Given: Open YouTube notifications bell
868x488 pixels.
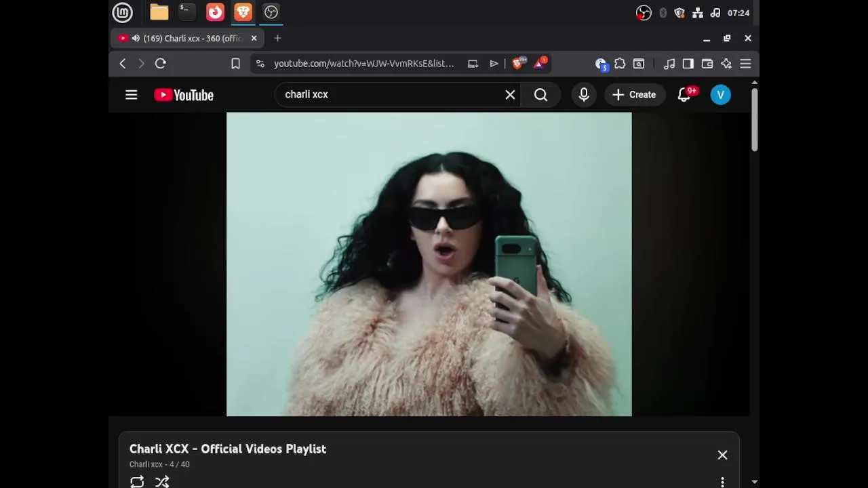Looking at the screenshot, I should coord(684,95).
